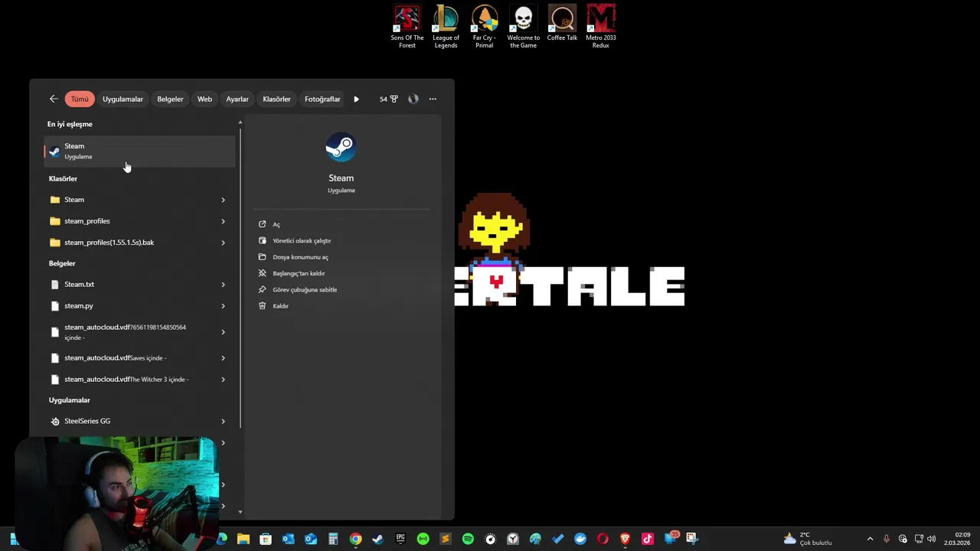Open the steam_profiles folder result
This screenshot has width=980, height=551.
tap(130, 221)
